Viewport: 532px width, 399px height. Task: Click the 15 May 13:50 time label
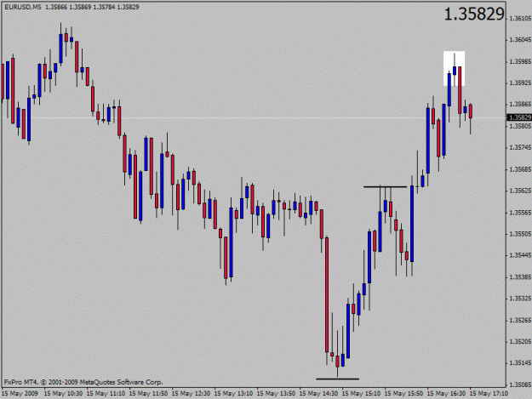[276, 394]
